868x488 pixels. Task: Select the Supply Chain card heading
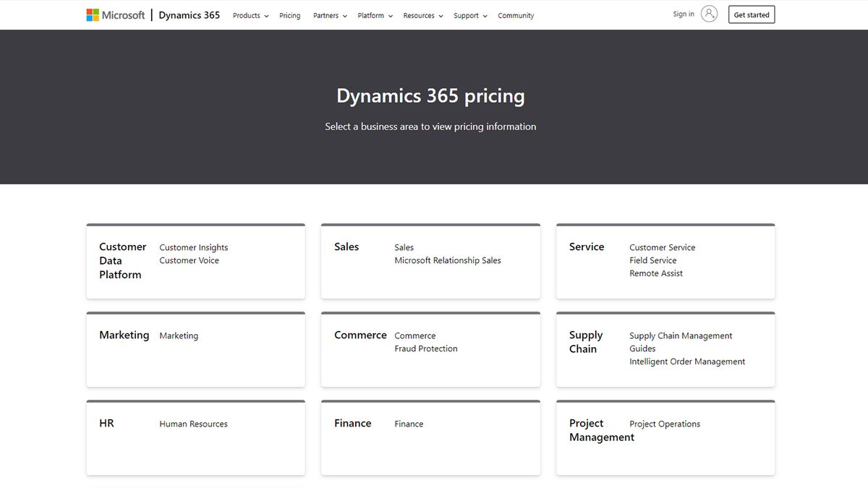586,342
